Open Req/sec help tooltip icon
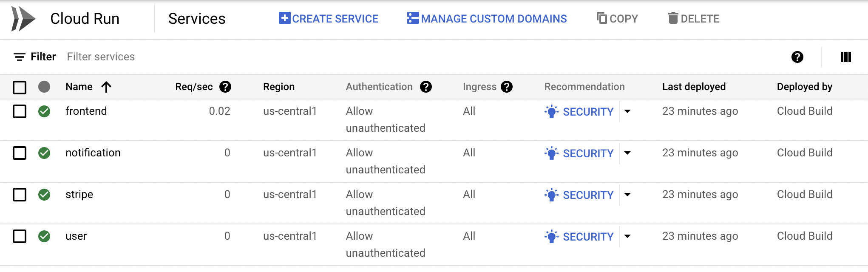 coord(225,87)
